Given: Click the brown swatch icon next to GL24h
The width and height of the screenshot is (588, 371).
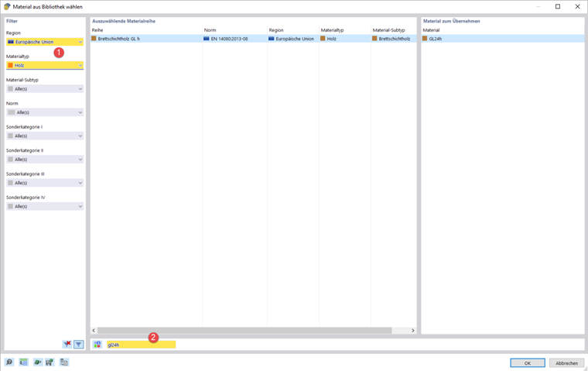Looking at the screenshot, I should tap(425, 38).
